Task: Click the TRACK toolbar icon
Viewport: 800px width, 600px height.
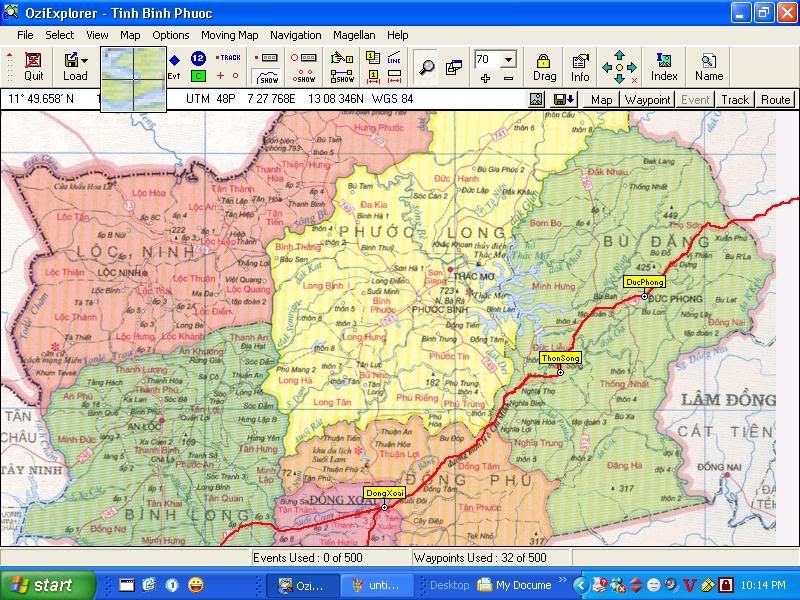Action: click(228, 58)
